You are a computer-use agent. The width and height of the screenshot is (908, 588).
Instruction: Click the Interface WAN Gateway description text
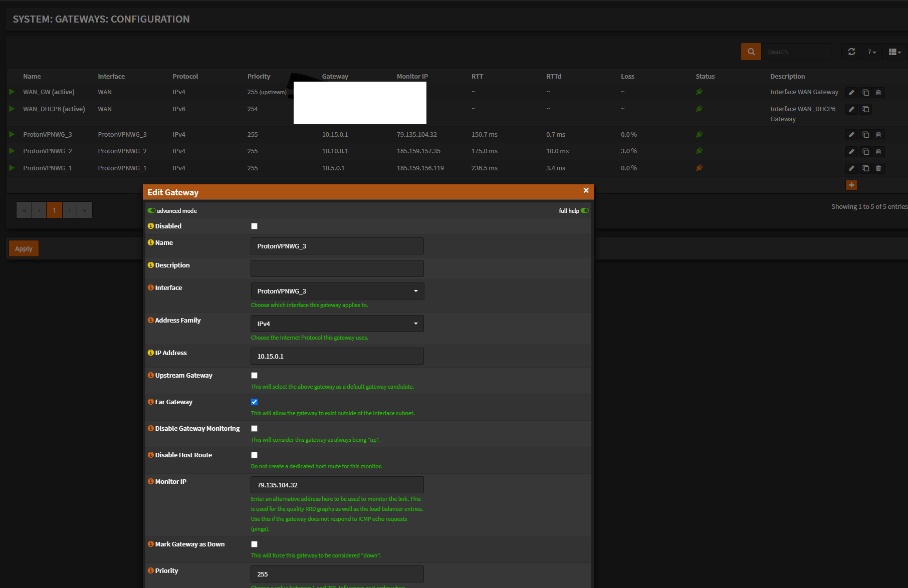tap(804, 92)
